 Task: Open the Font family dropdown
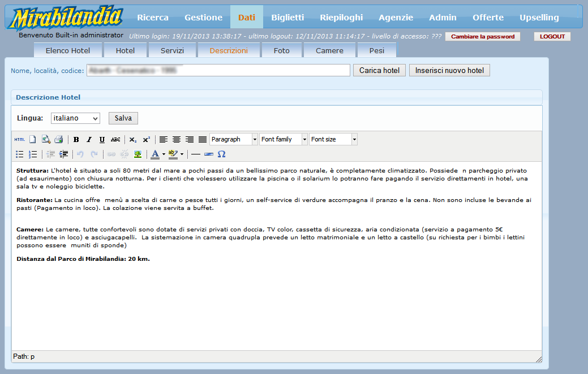pyautogui.click(x=284, y=139)
